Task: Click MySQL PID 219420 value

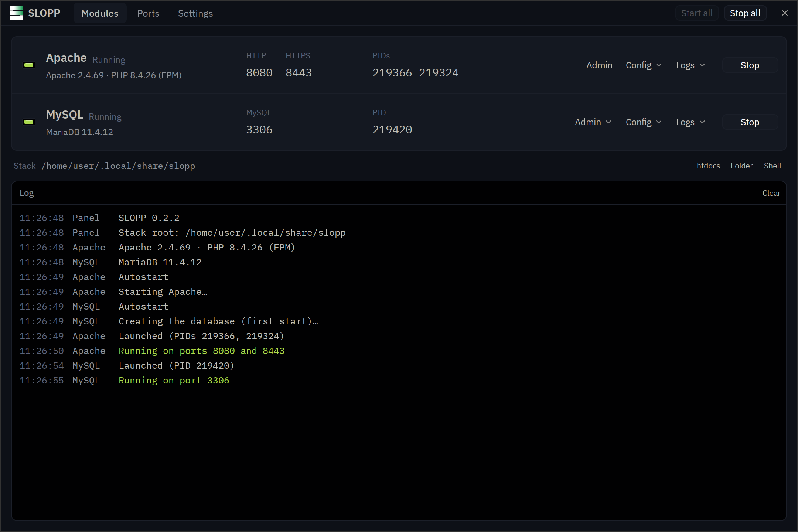Action: [x=392, y=130]
